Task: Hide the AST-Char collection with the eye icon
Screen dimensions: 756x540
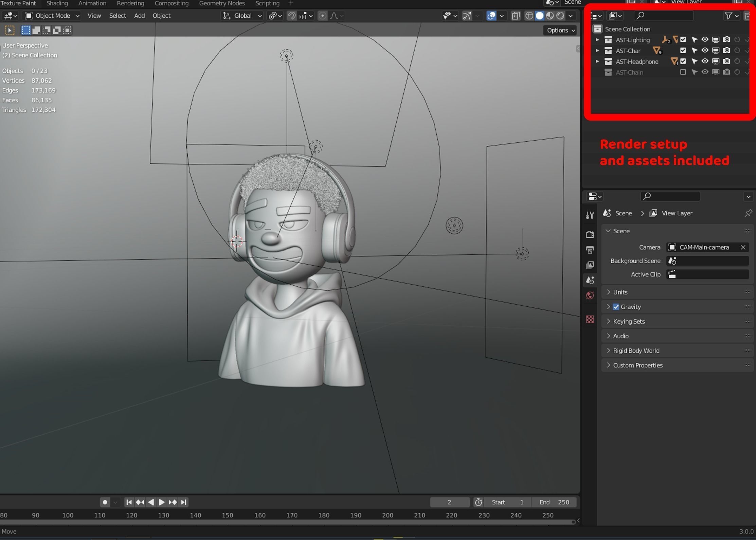Action: 705,51
